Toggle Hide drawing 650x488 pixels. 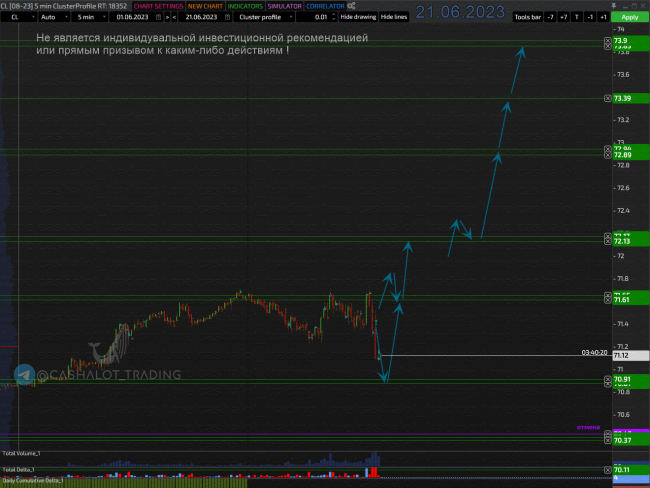coord(358,17)
